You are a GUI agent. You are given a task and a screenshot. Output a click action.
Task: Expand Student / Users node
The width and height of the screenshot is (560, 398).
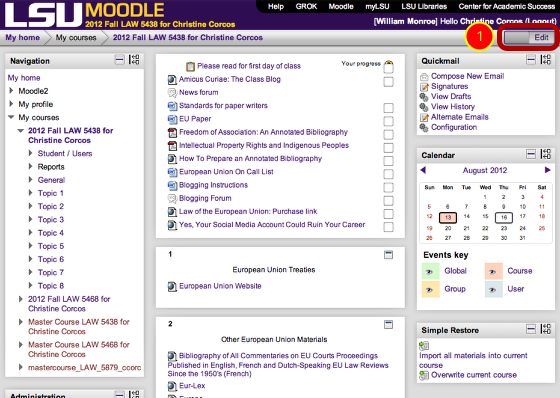[30, 153]
